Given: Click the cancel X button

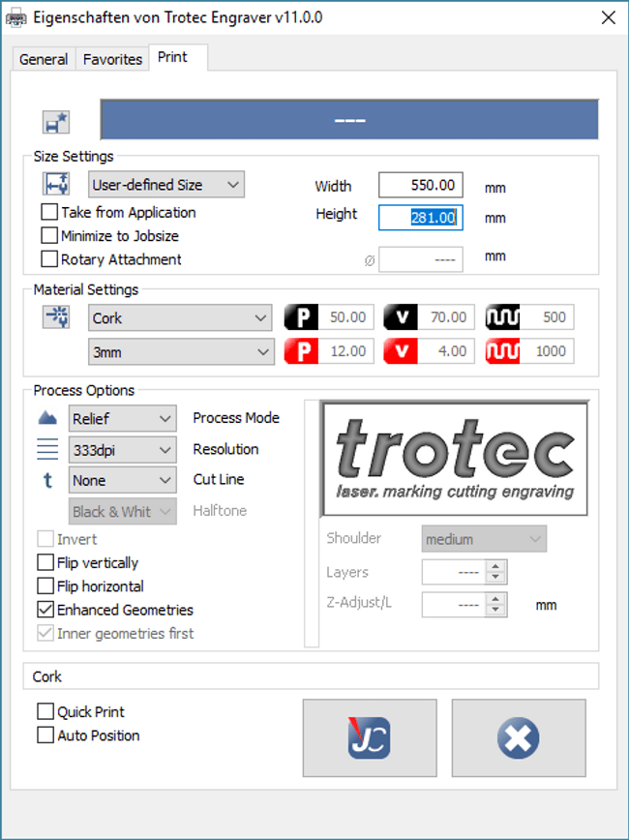Looking at the screenshot, I should 519,737.
